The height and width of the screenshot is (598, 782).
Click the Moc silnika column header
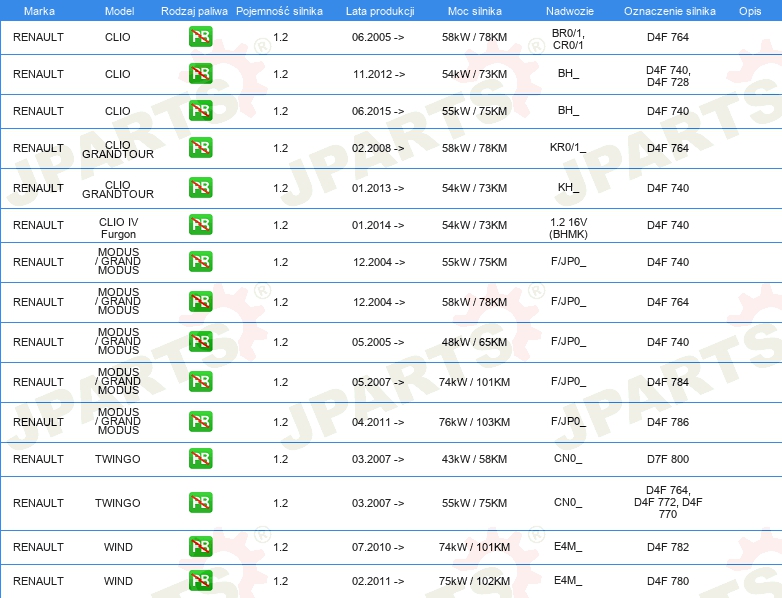(475, 11)
